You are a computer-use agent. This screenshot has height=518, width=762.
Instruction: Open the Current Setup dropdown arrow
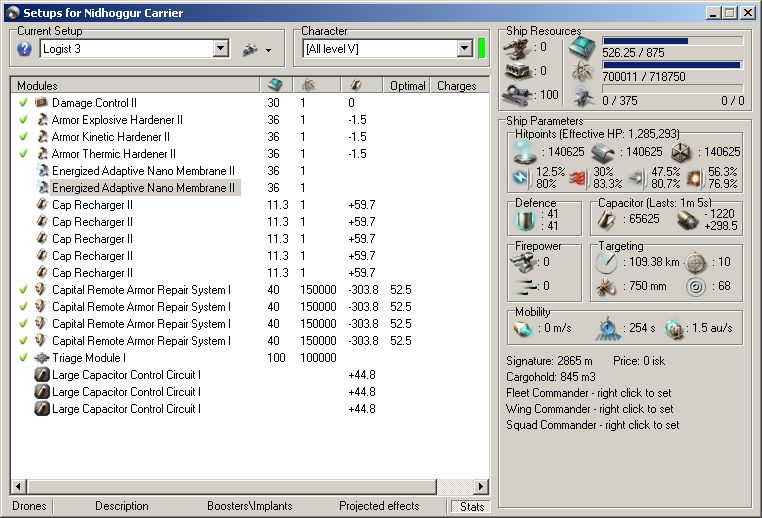(221, 49)
